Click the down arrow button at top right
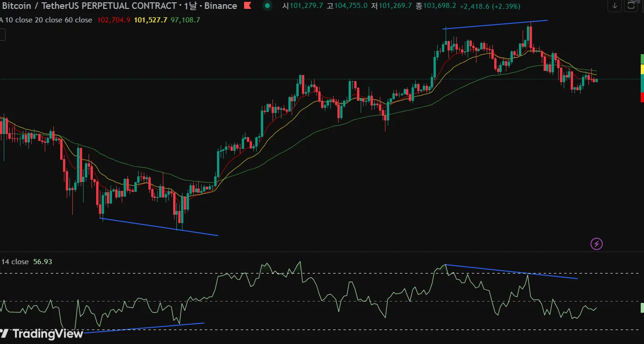Screen dimensions: 644x344 [x=615, y=6]
